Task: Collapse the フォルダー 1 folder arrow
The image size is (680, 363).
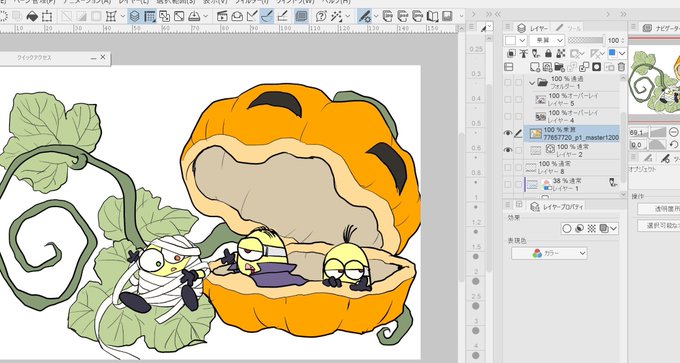Action: [x=532, y=82]
